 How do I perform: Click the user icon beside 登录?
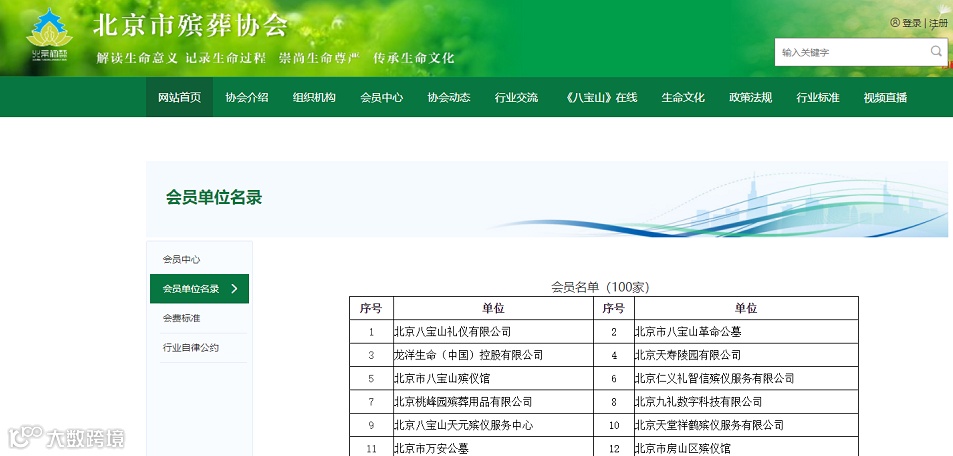tap(895, 22)
